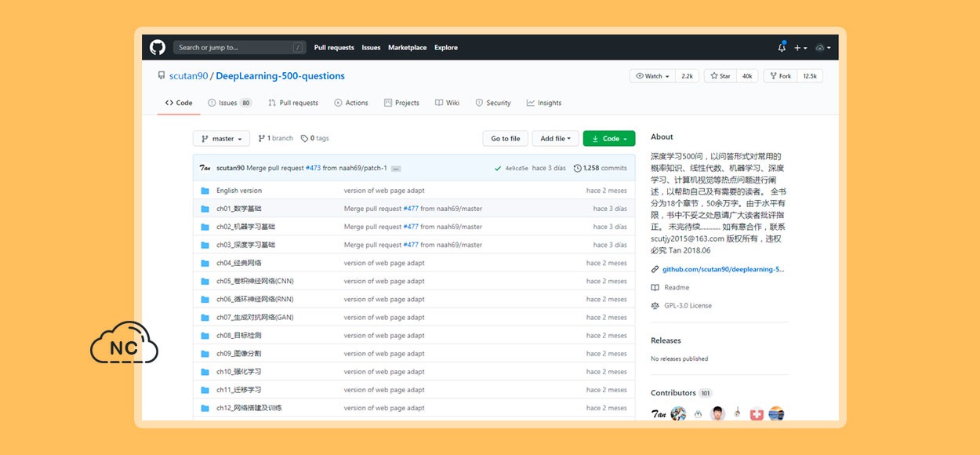View the 12.5k forks count
The height and width of the screenshot is (455, 980).
(810, 76)
